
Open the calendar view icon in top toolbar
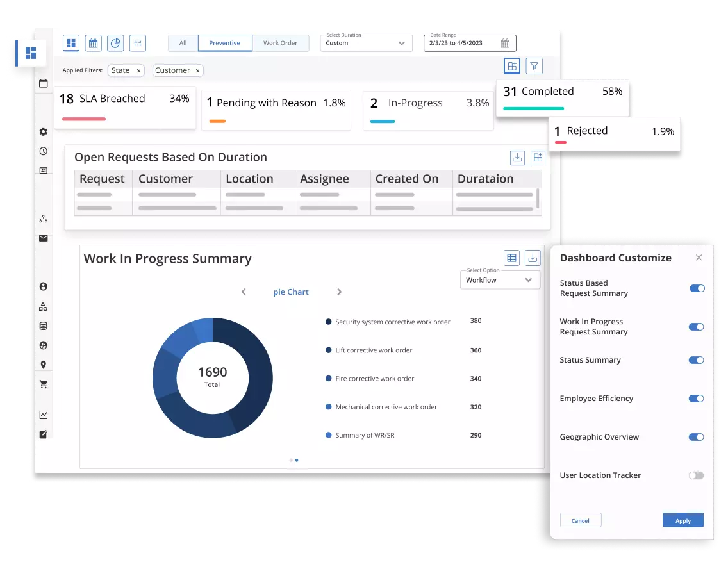93,43
